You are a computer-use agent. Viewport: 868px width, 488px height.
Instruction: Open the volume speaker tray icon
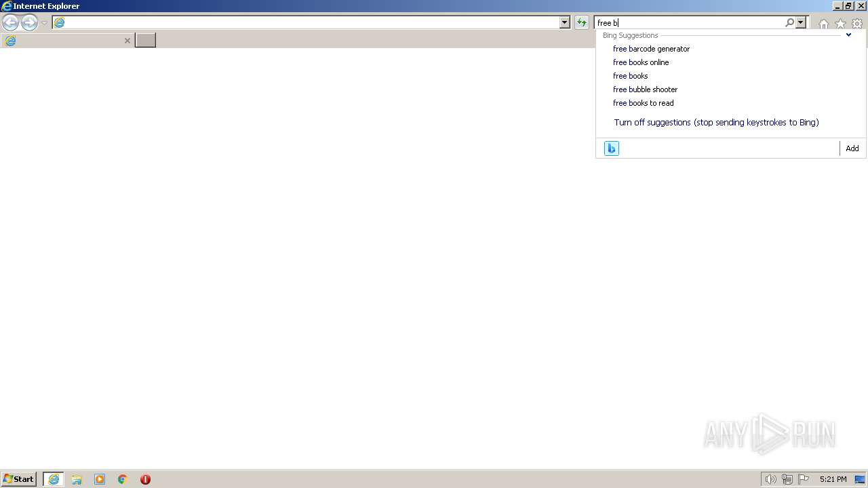770,479
